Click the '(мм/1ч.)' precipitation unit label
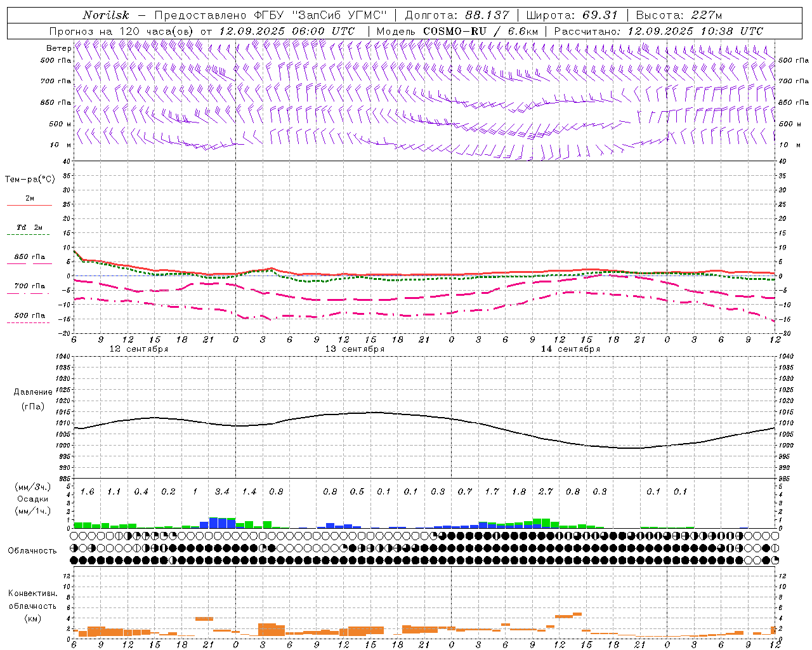 (x=32, y=510)
